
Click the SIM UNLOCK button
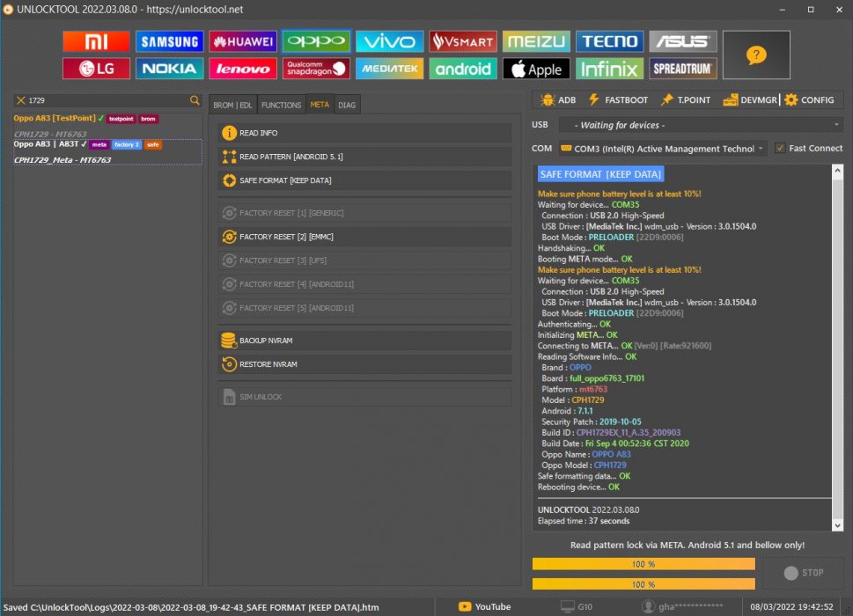364,397
